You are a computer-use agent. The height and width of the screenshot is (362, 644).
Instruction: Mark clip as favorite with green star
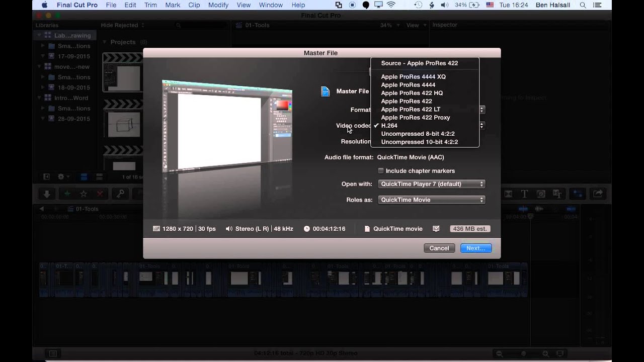pos(67,194)
